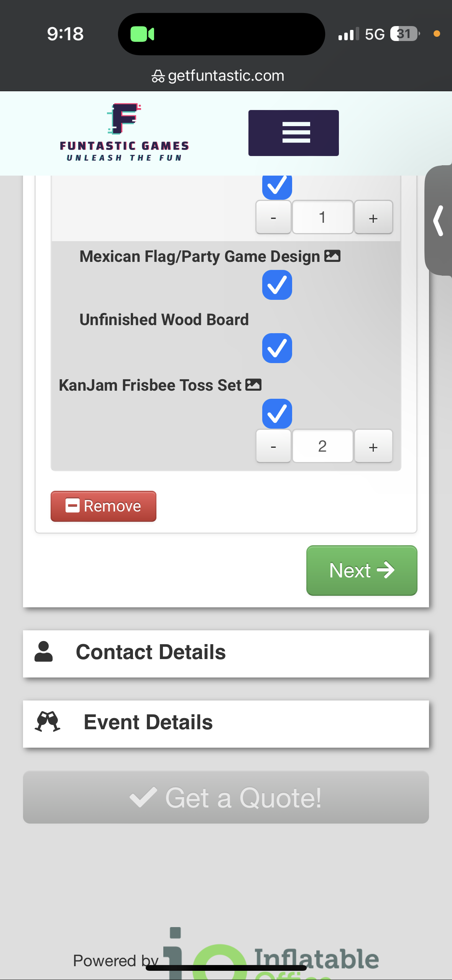Image resolution: width=452 pixels, height=980 pixels.
Task: Expand the Event Details section
Action: [x=226, y=723]
